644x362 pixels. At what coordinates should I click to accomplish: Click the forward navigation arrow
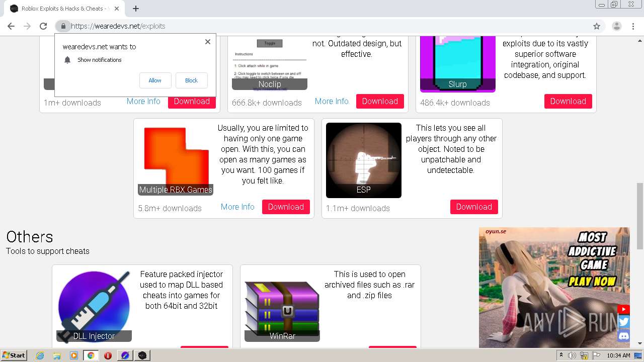click(x=27, y=26)
